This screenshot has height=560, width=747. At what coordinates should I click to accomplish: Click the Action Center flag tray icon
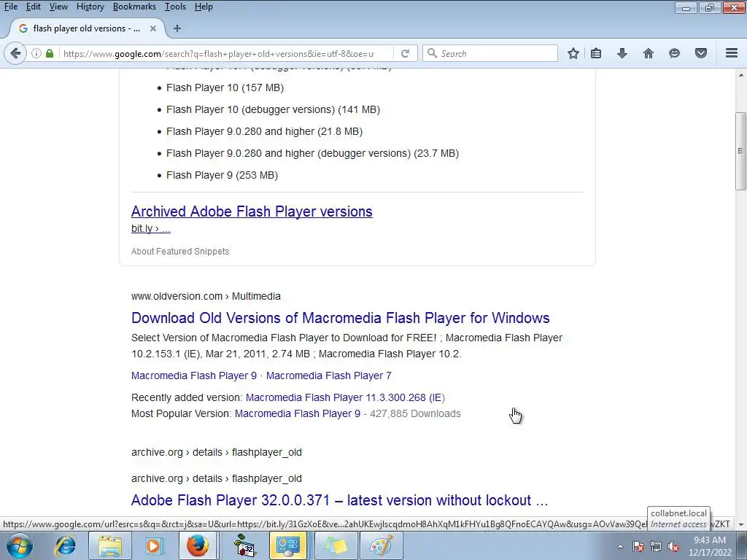638,546
